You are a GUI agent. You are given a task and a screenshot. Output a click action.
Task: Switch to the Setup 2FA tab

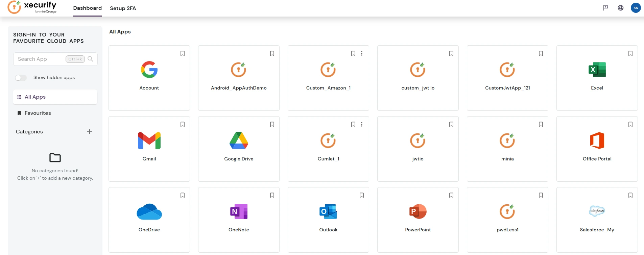[x=123, y=8]
